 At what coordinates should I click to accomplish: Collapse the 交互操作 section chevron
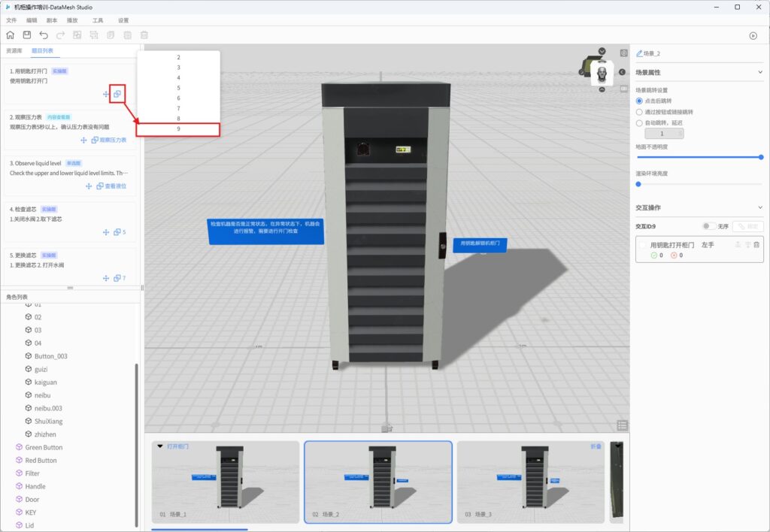pos(760,207)
